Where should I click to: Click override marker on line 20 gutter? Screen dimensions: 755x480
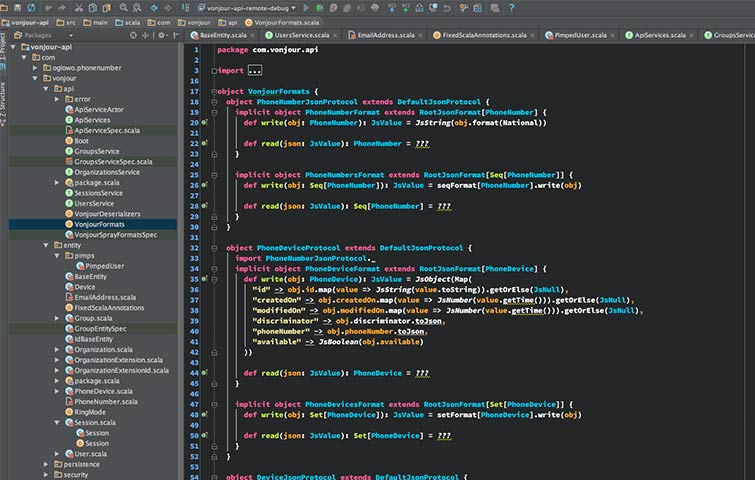click(x=204, y=123)
